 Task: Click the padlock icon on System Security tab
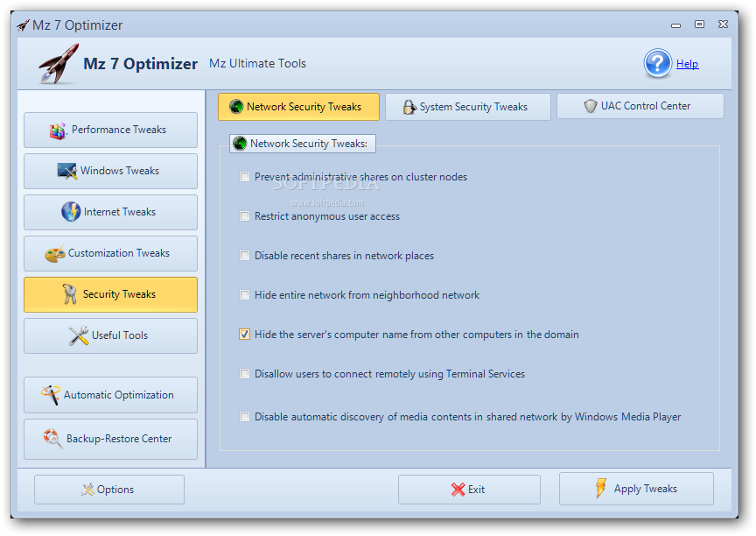pyautogui.click(x=409, y=107)
